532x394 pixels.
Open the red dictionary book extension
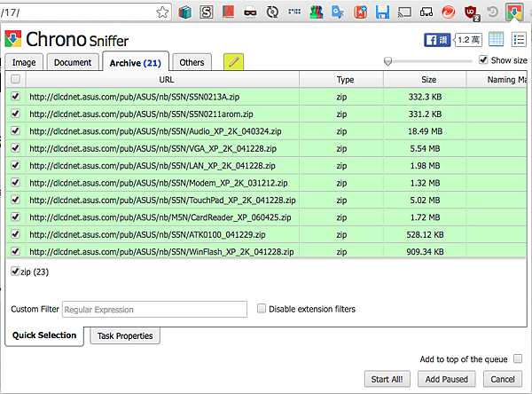(229, 12)
